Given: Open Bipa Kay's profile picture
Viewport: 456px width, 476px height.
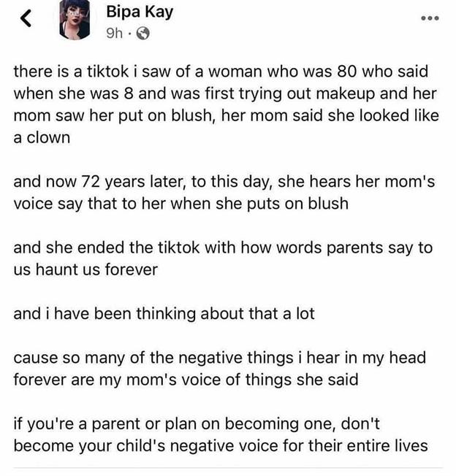Looking at the screenshot, I should 75,20.
